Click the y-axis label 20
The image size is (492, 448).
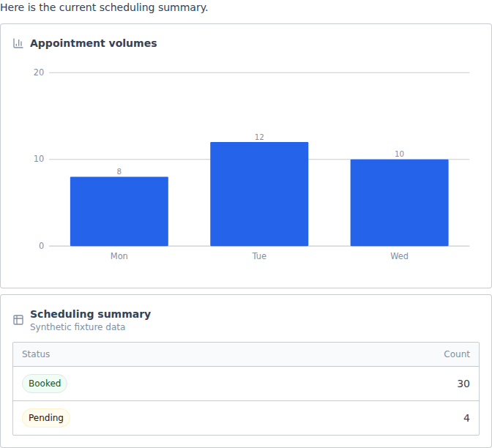(39, 72)
